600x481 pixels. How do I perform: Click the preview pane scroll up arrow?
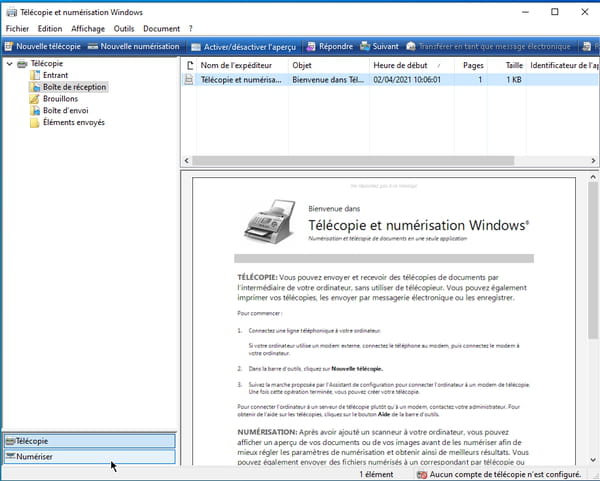(x=593, y=177)
